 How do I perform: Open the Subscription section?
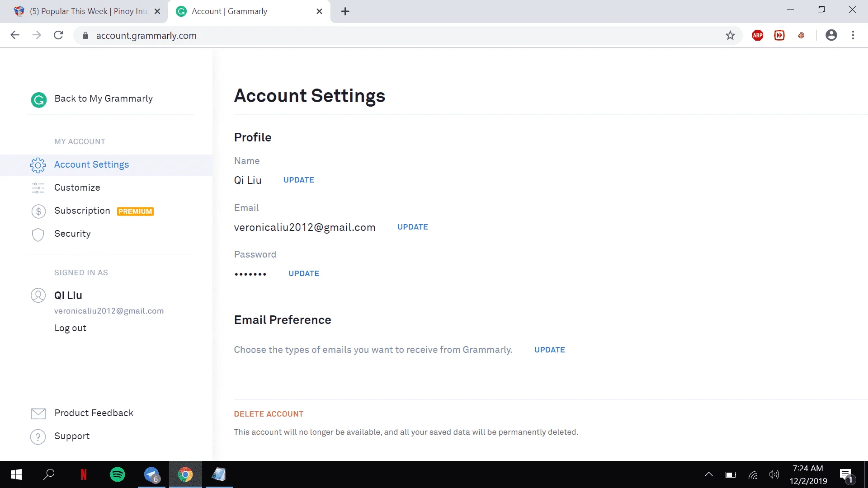pyautogui.click(x=82, y=211)
